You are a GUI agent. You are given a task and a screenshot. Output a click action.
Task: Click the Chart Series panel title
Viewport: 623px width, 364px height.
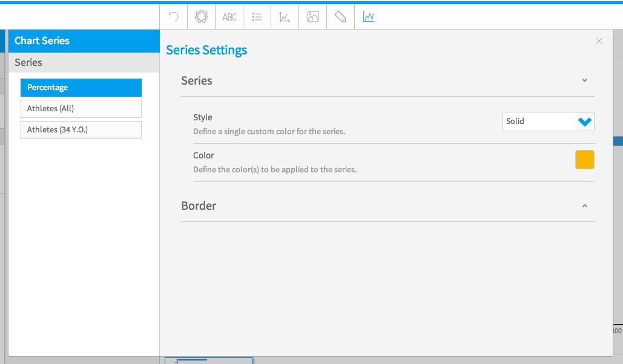point(42,41)
